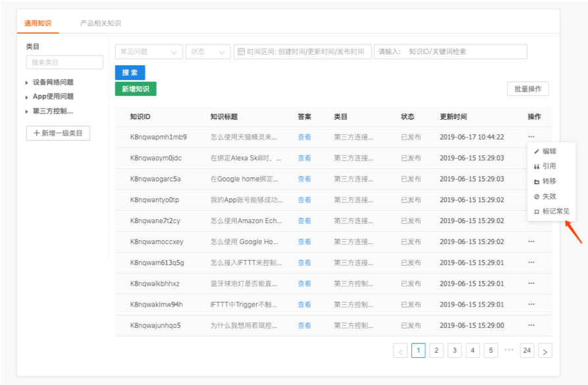Jump ahead using the pagination ellipsis

(x=509, y=349)
